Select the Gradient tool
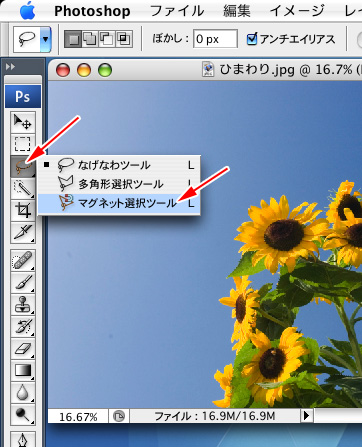Screen dimensions: 362x447 [x=23, y=371]
